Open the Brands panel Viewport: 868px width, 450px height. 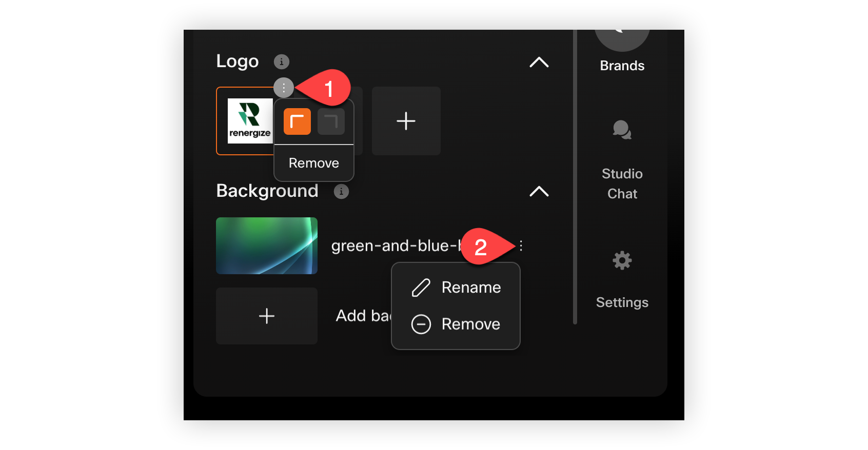click(622, 51)
